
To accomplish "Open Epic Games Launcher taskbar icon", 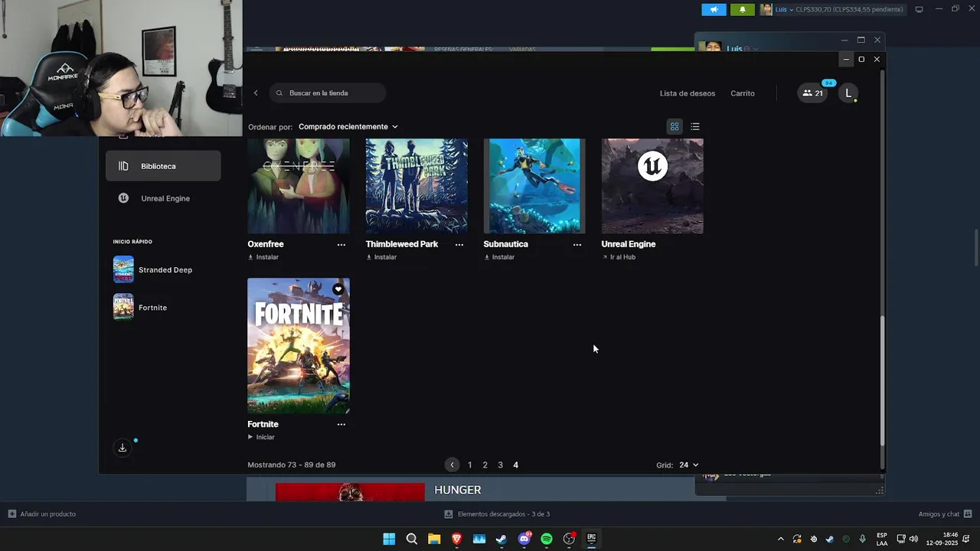I will tap(591, 539).
